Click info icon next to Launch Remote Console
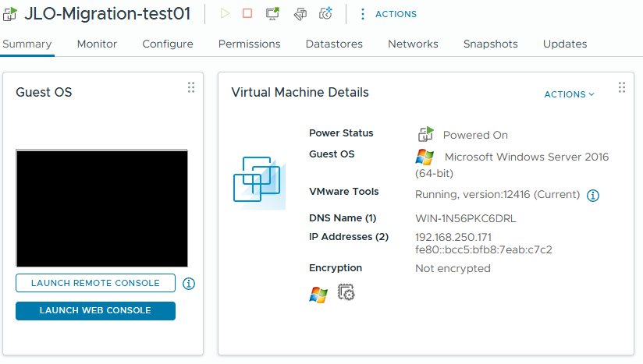Screen dimensions: 643x364 click(x=189, y=284)
